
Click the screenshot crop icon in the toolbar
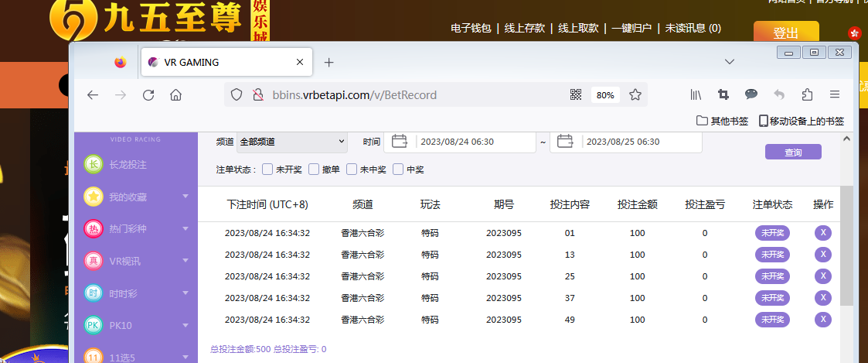tap(723, 94)
